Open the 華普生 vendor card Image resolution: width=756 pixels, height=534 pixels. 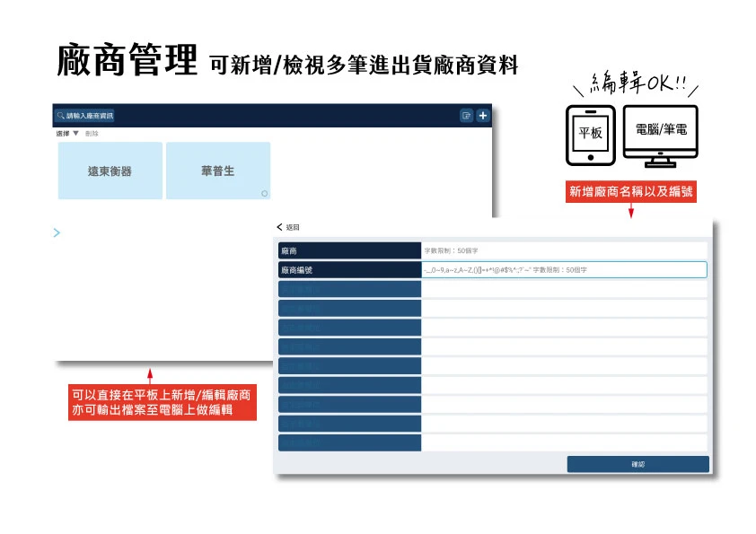coord(218,171)
